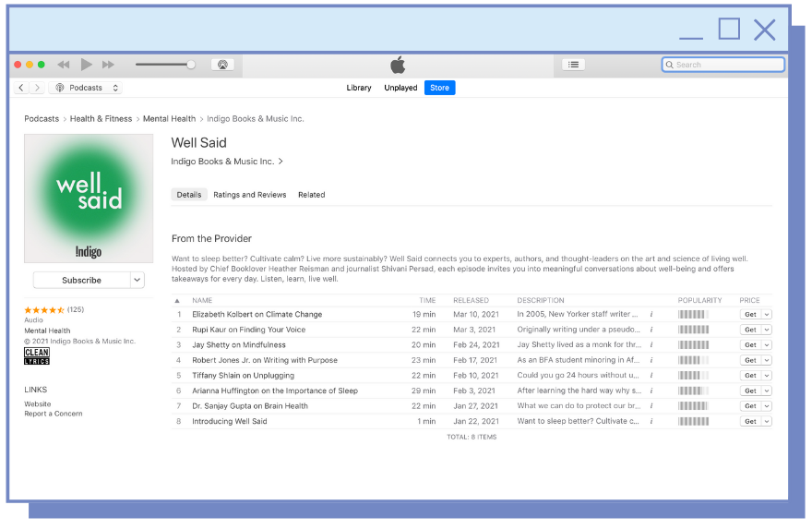Select the Store tab

coord(439,88)
